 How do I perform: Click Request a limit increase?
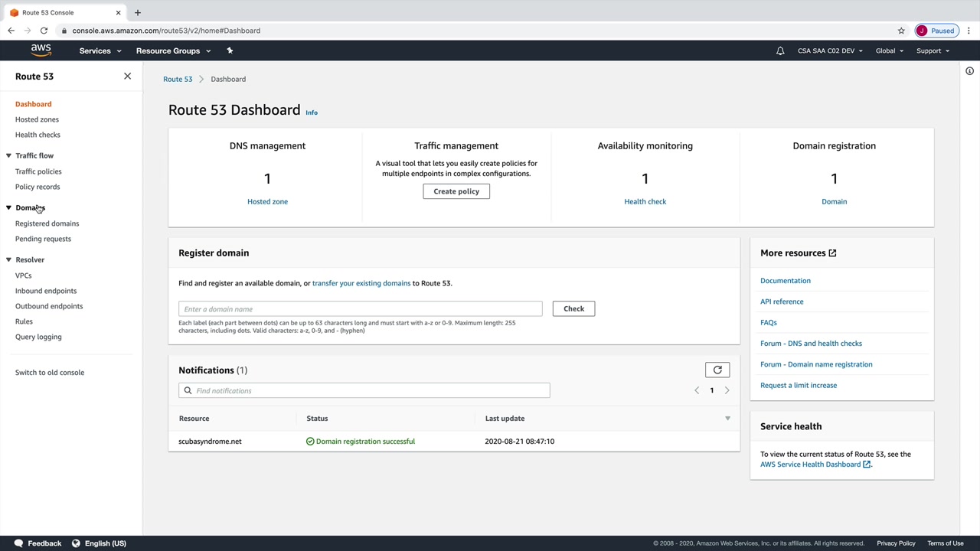tap(799, 386)
